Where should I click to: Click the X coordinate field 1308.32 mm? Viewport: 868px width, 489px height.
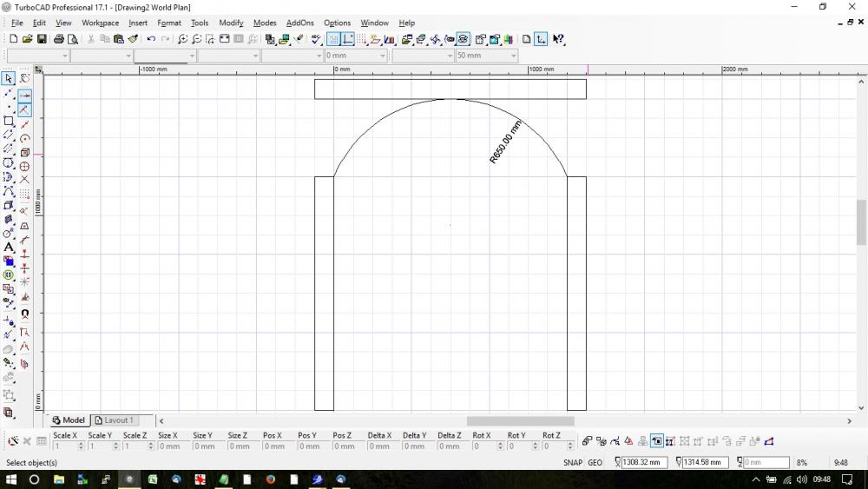(644, 462)
